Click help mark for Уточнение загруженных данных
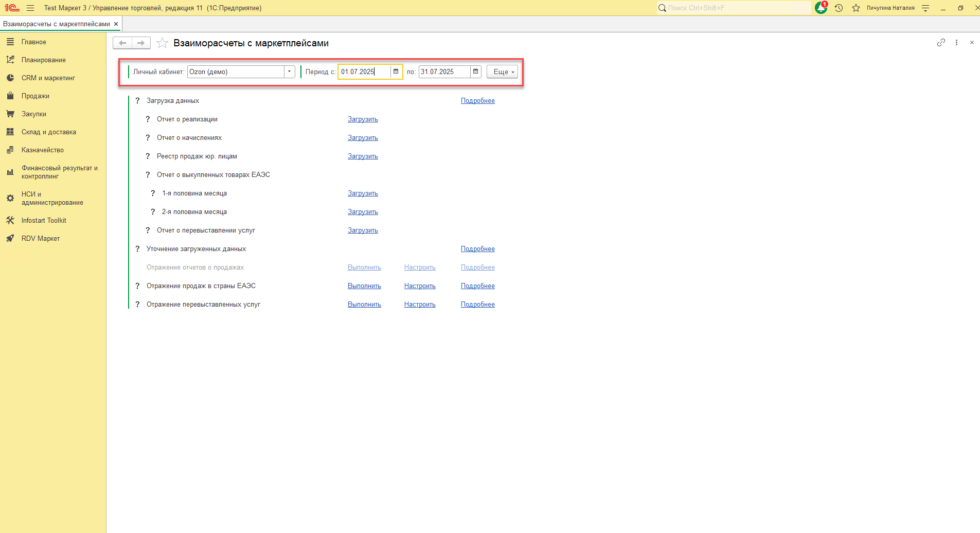980x533 pixels. pos(137,249)
